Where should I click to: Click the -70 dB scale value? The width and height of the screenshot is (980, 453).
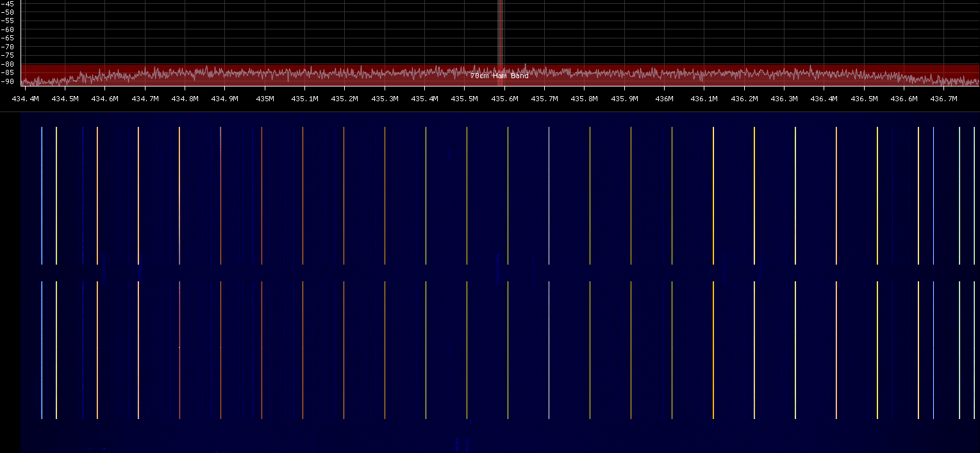[8, 47]
